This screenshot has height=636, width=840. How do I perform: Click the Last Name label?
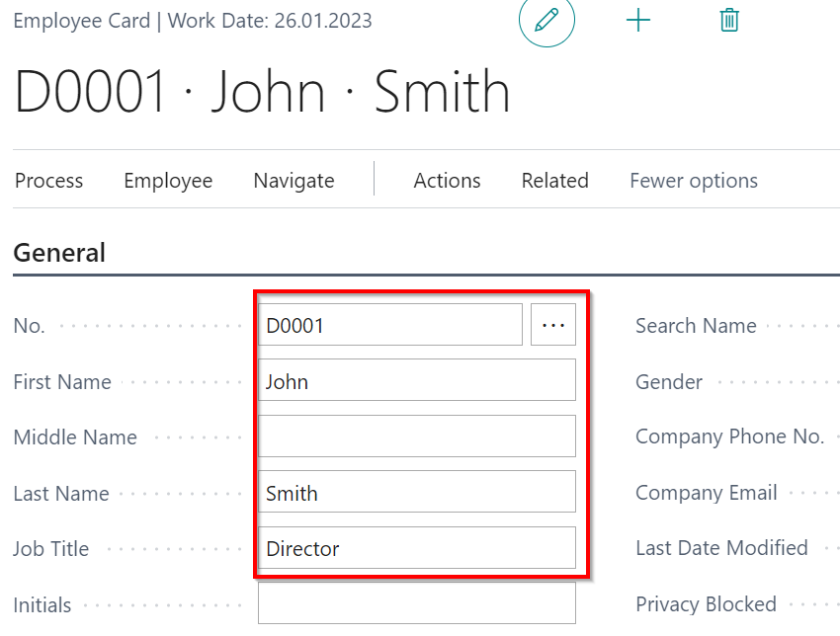pos(61,494)
